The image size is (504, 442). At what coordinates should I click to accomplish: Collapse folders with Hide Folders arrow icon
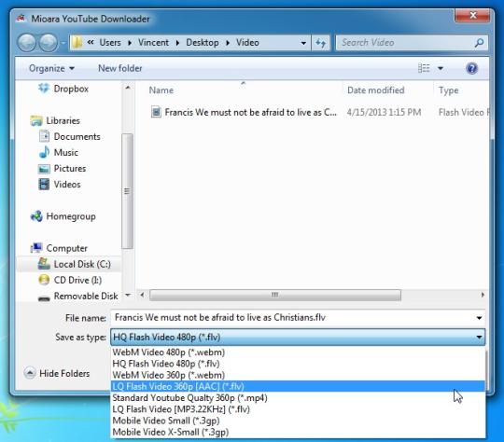pyautogui.click(x=30, y=373)
